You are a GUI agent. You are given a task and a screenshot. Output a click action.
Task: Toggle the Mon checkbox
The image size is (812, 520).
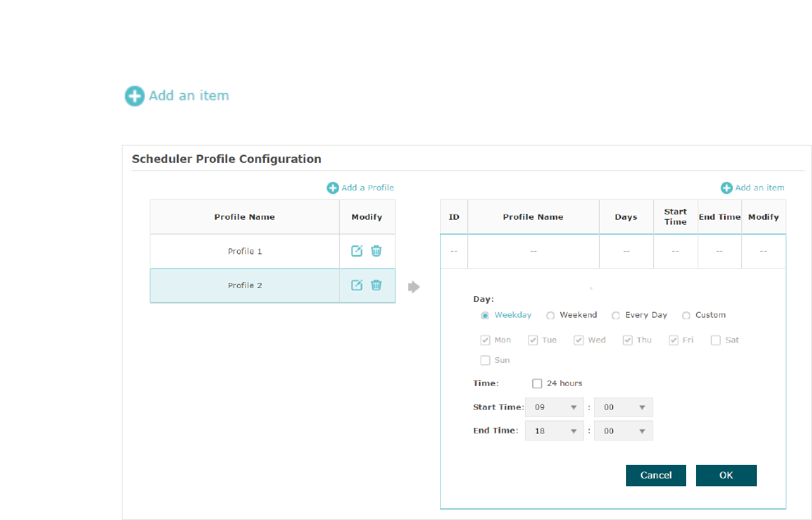tap(485, 341)
